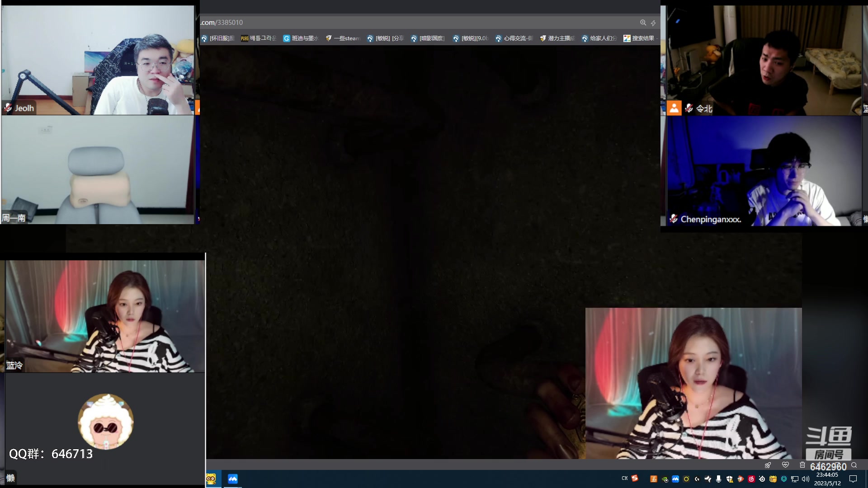This screenshot has width=868, height=488.
Task: Click the zoom magnifier in address bar
Action: [643, 23]
